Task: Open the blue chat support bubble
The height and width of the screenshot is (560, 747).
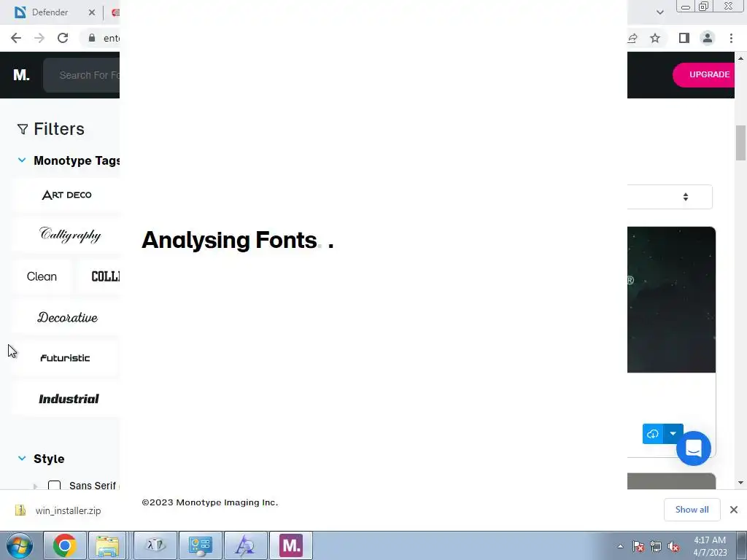Action: [694, 448]
